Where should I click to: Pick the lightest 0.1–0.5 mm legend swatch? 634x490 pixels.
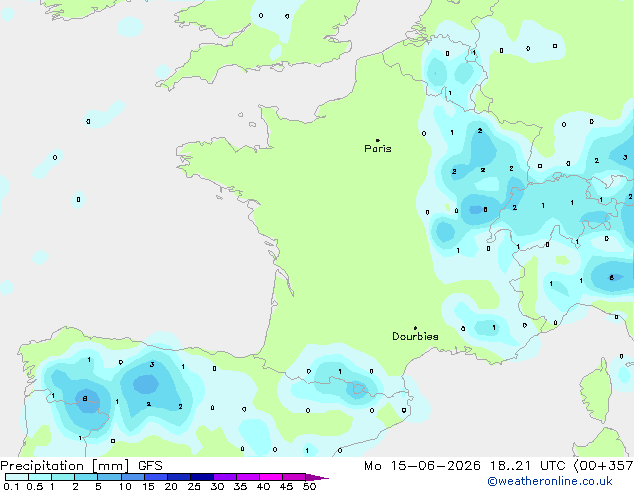click(17, 477)
